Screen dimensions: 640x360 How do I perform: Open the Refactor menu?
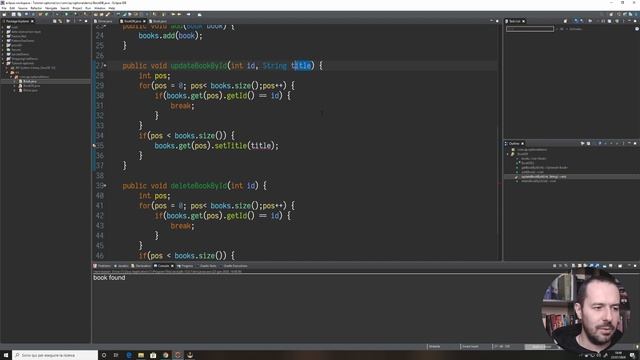pyautogui.click(x=36, y=8)
